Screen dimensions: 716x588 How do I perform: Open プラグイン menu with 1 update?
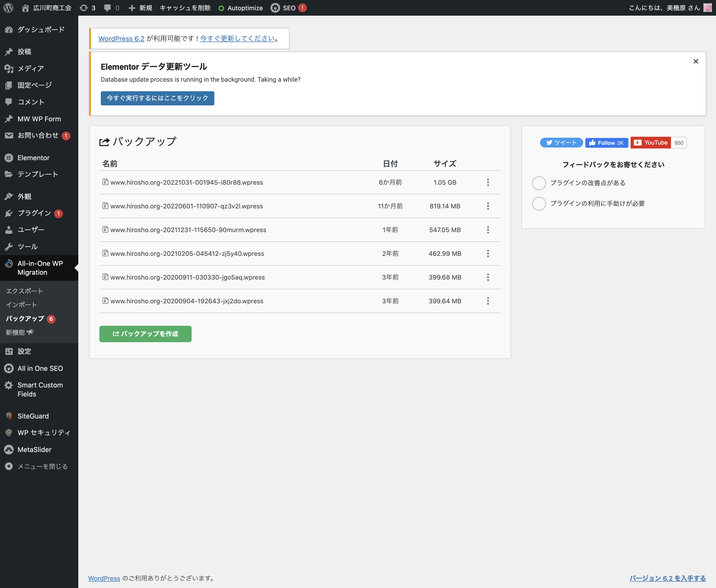(x=39, y=213)
